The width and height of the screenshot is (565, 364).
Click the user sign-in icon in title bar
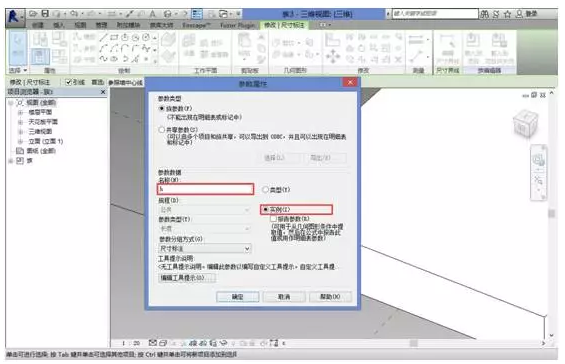[x=519, y=14]
